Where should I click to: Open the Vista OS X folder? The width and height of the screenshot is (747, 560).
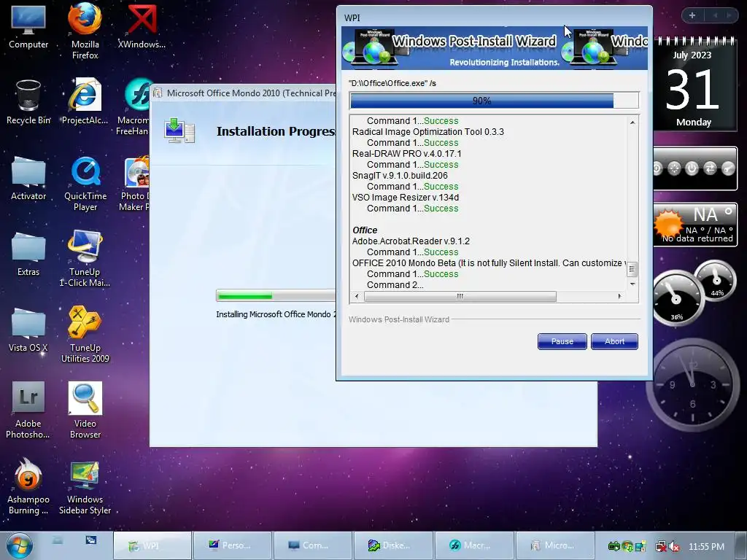(28, 330)
